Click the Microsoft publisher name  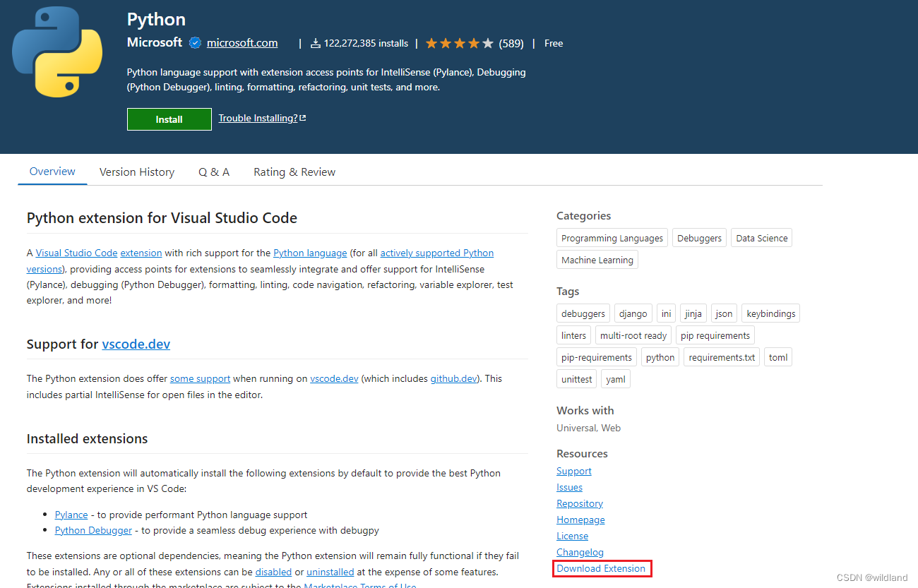[x=155, y=42]
